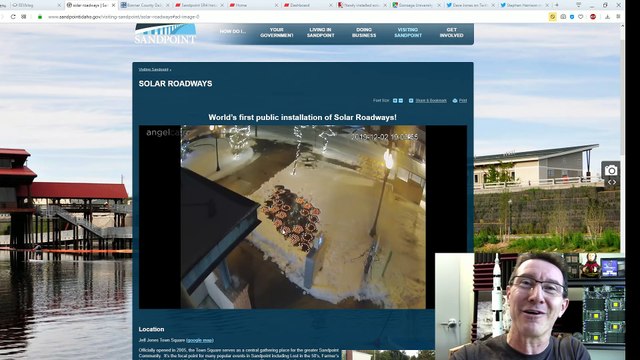Screen dimensions: 640x360
Task: Decrease font size with the minus icon
Action: click(x=401, y=100)
